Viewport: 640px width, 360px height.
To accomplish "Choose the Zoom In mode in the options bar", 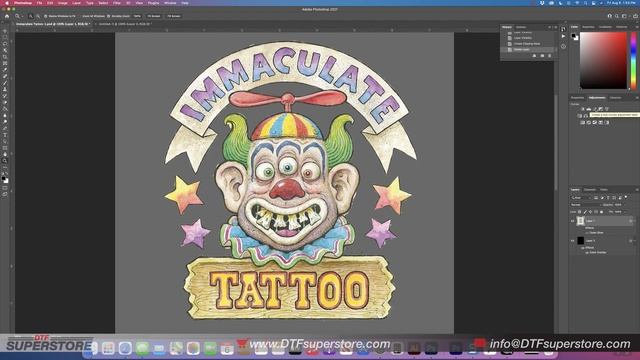I will click(31, 16).
